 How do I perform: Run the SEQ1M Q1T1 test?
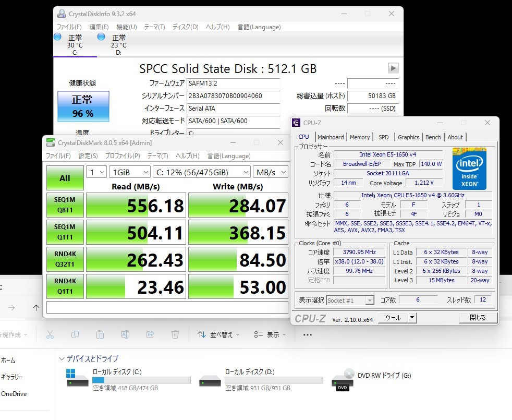click(x=65, y=232)
